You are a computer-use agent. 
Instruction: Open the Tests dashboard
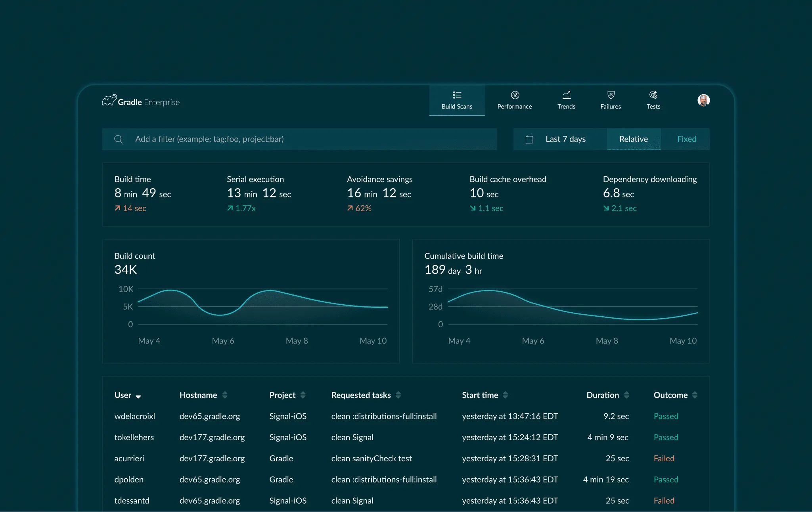click(653, 100)
